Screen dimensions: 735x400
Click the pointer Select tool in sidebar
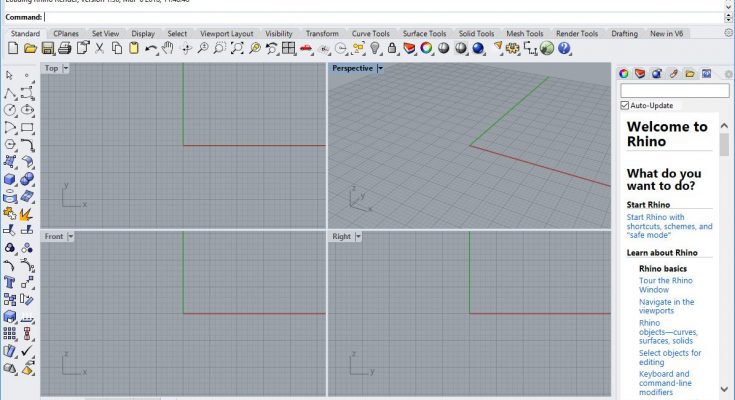pyautogui.click(x=9, y=75)
